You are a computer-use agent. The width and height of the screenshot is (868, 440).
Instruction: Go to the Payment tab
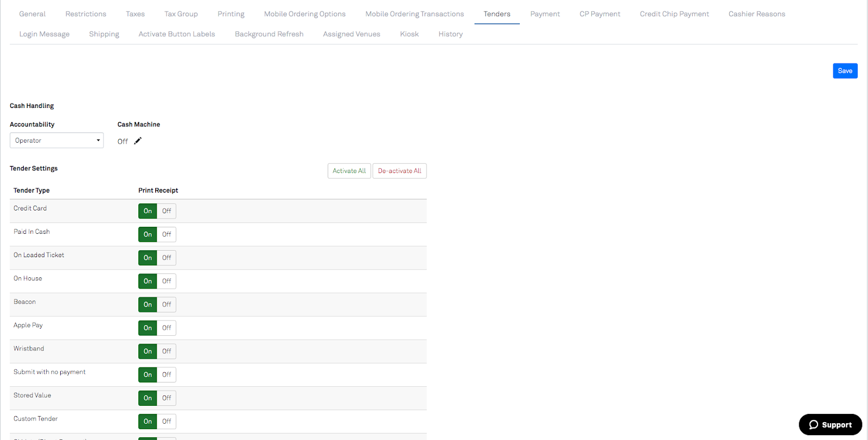coord(545,14)
